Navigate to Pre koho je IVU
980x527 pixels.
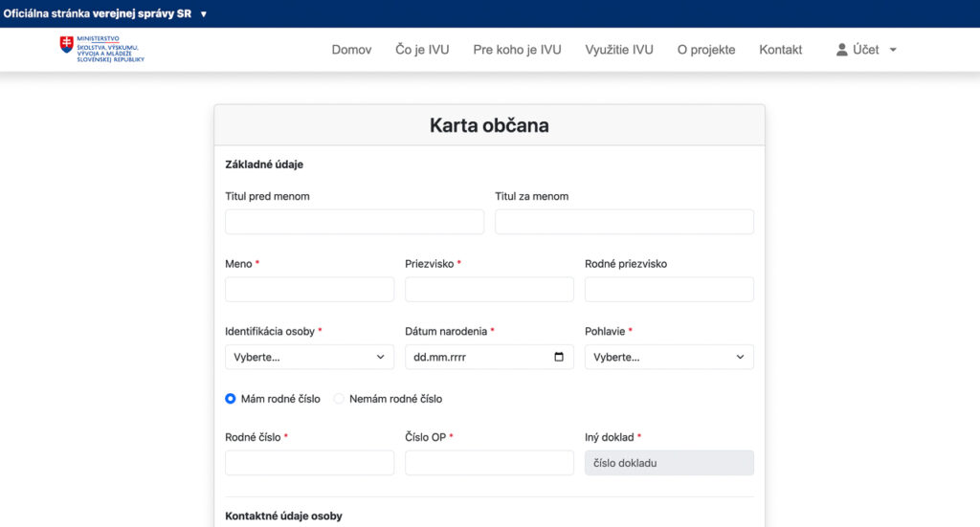(517, 50)
